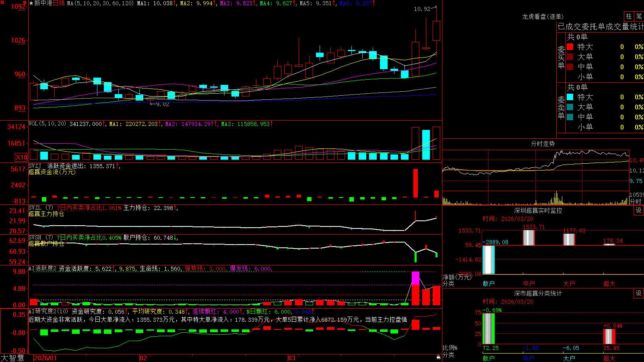Click the 超赢资金流(万元) label
The image size is (644, 362).
coord(52,172)
